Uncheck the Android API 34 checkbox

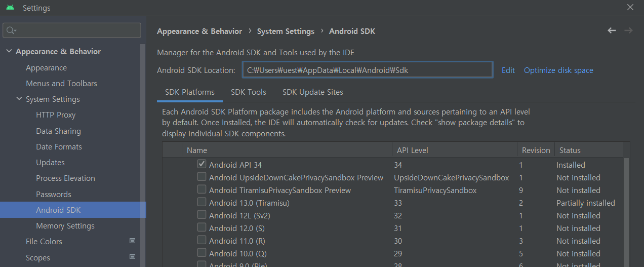pyautogui.click(x=202, y=164)
